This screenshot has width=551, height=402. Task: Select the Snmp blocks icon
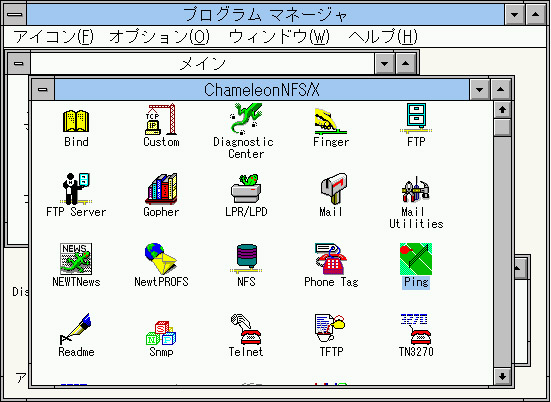coord(161,332)
